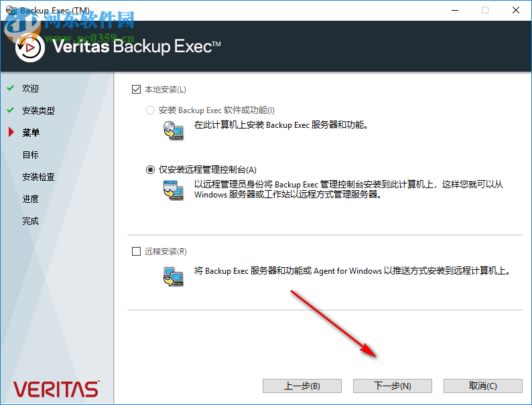
Task: Select the 菜单 step in sidebar
Action: [31, 133]
